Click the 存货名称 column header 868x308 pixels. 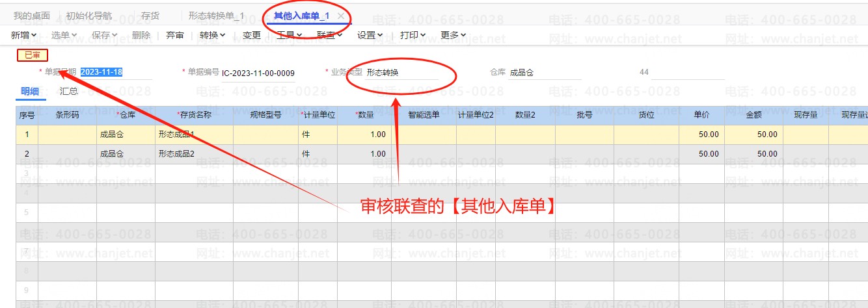[194, 115]
